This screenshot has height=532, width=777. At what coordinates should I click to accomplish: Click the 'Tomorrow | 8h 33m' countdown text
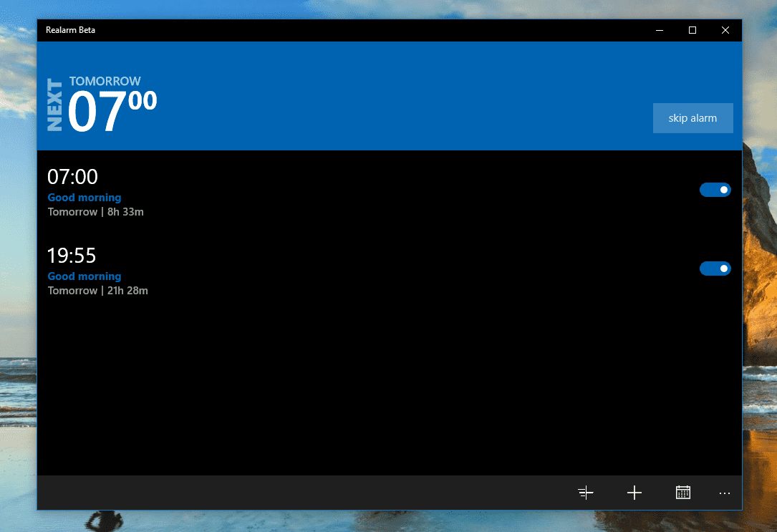click(x=96, y=212)
